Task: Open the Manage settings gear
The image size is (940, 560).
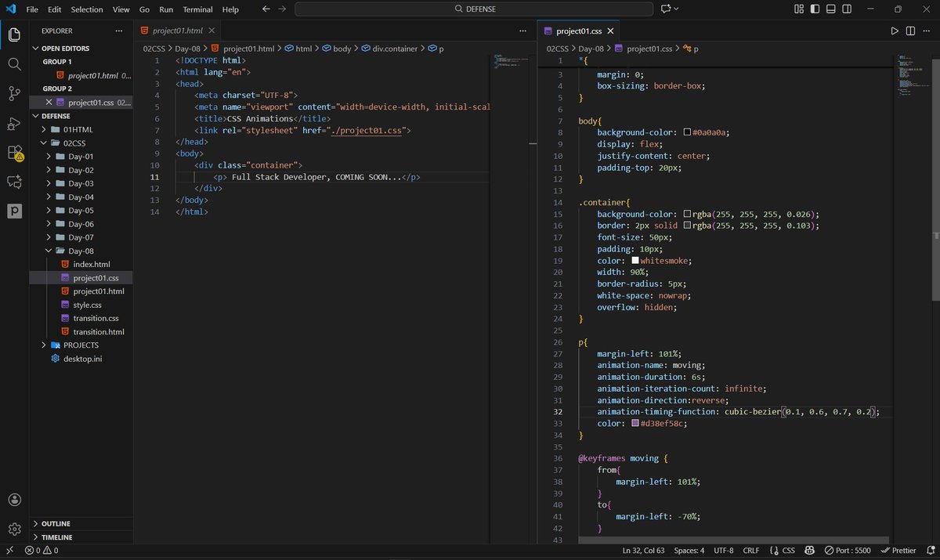Action: [x=14, y=529]
